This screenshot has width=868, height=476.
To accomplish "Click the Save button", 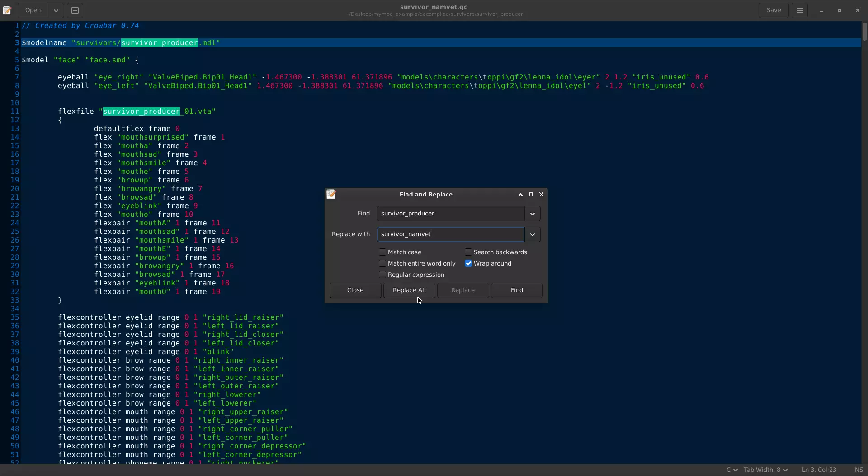I will coord(774,10).
